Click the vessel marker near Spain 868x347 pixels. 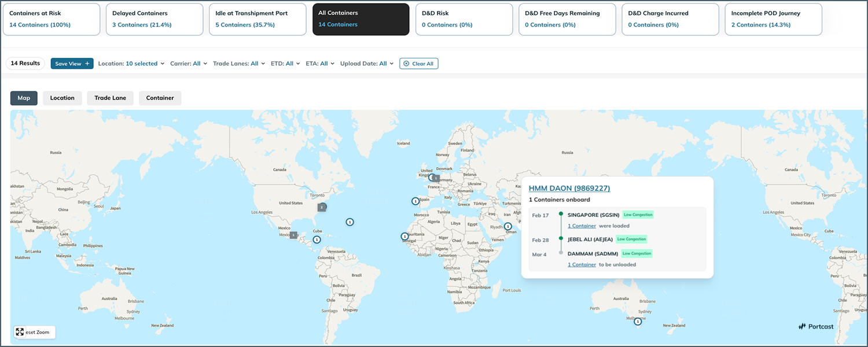click(415, 201)
